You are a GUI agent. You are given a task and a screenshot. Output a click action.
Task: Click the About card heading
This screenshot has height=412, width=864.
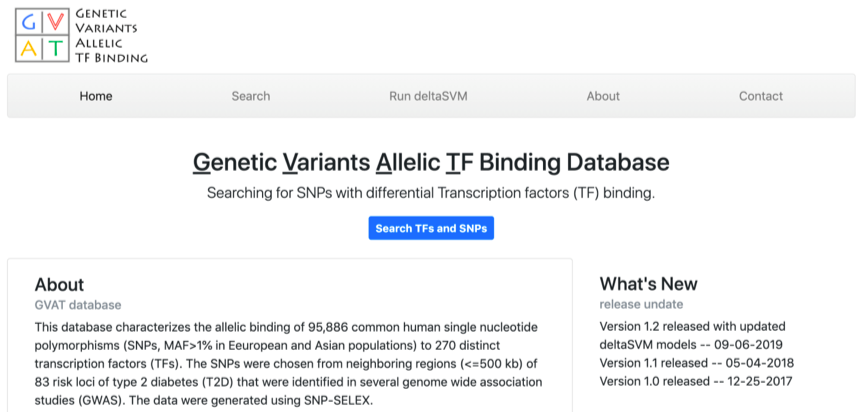pos(59,285)
